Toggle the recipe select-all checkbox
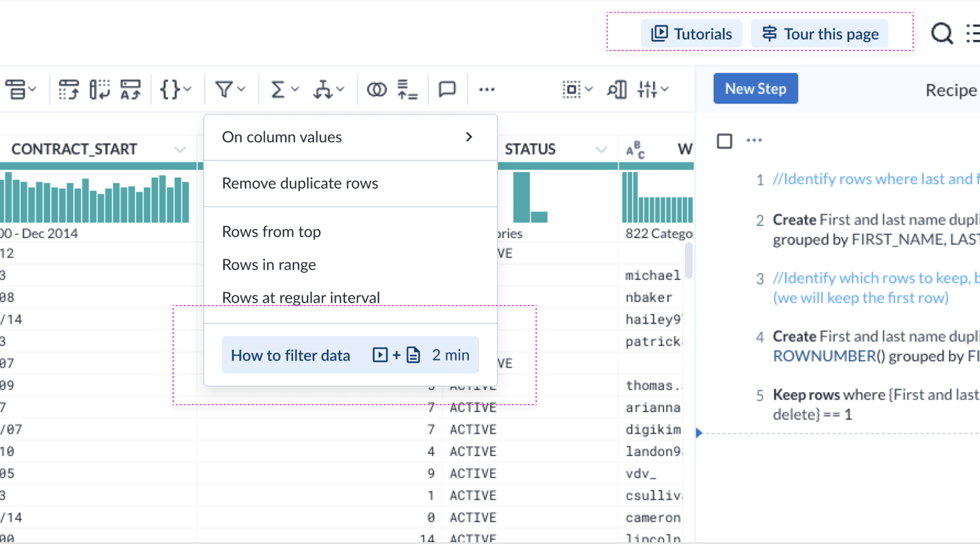980x544 pixels. pyautogui.click(x=725, y=141)
